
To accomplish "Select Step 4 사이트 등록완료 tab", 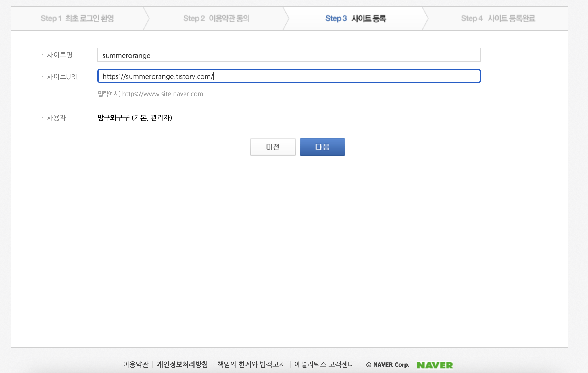I will click(498, 18).
